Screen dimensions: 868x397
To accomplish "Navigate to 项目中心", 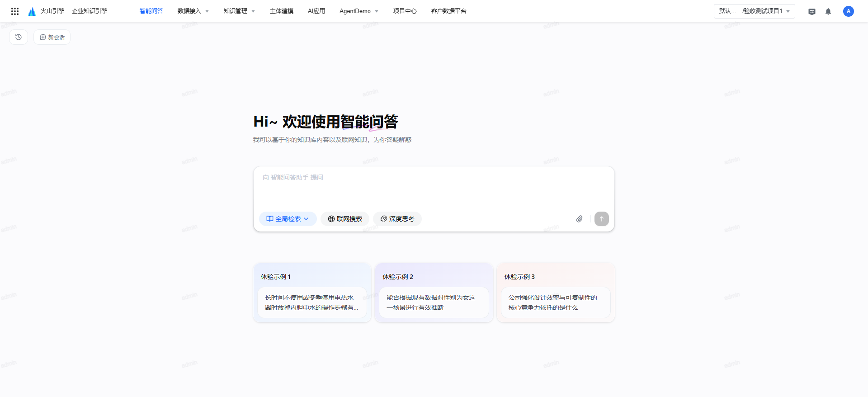I will pos(405,11).
